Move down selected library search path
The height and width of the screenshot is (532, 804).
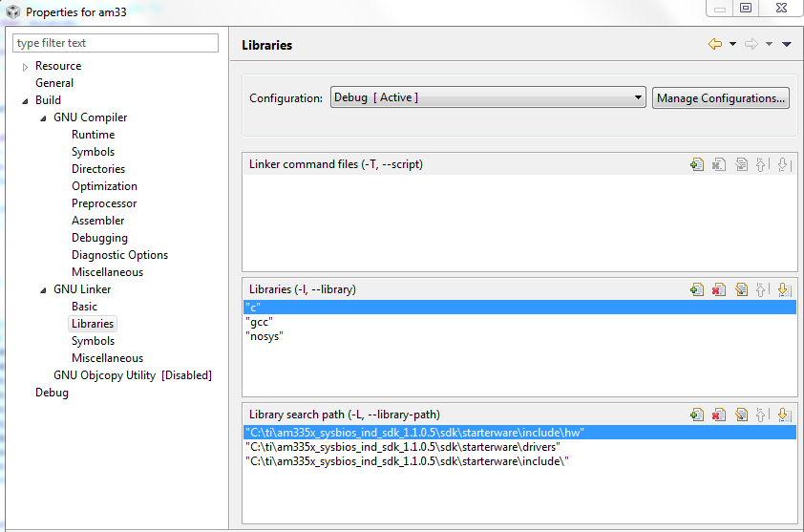pyautogui.click(x=784, y=415)
